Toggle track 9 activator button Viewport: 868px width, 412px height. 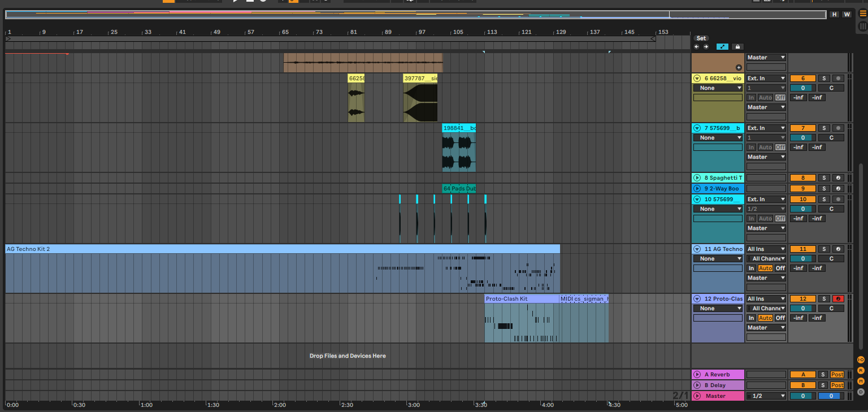(x=802, y=189)
